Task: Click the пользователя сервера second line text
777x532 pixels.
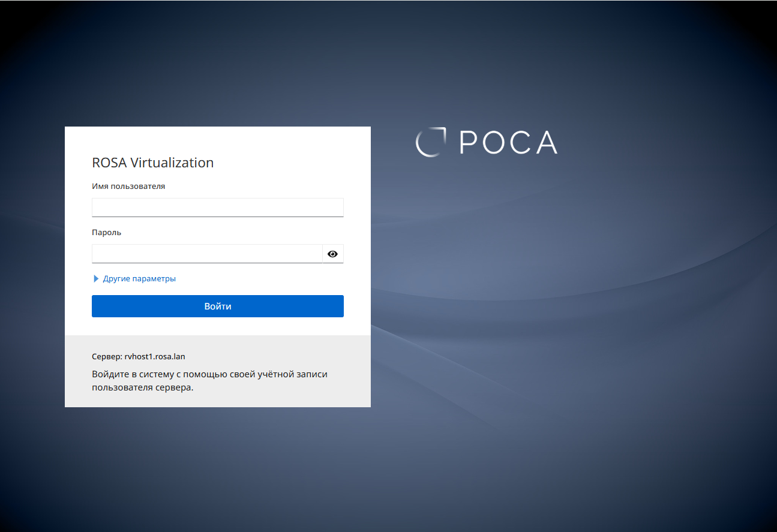Action: pyautogui.click(x=142, y=387)
